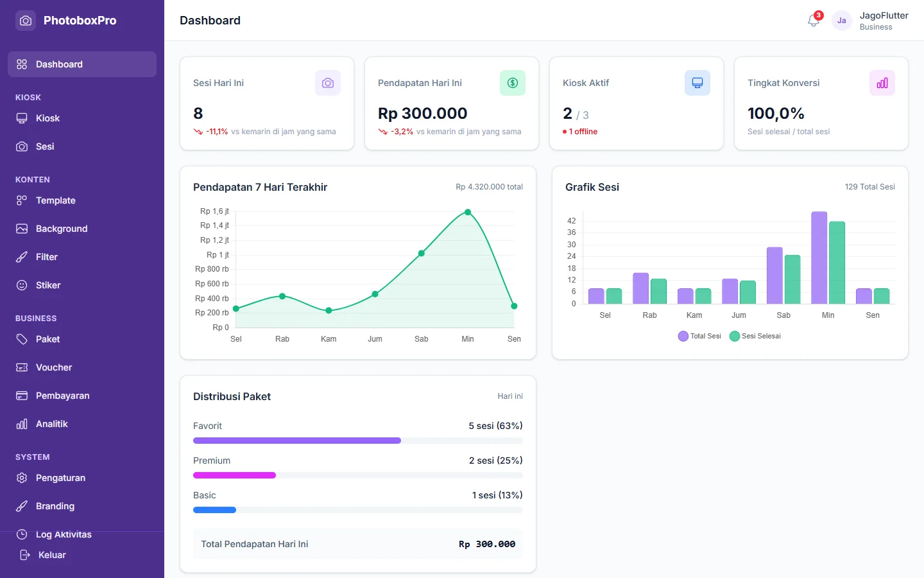This screenshot has width=924, height=578.
Task: Click the green Sab bar in Grafik Sesi
Action: (792, 279)
